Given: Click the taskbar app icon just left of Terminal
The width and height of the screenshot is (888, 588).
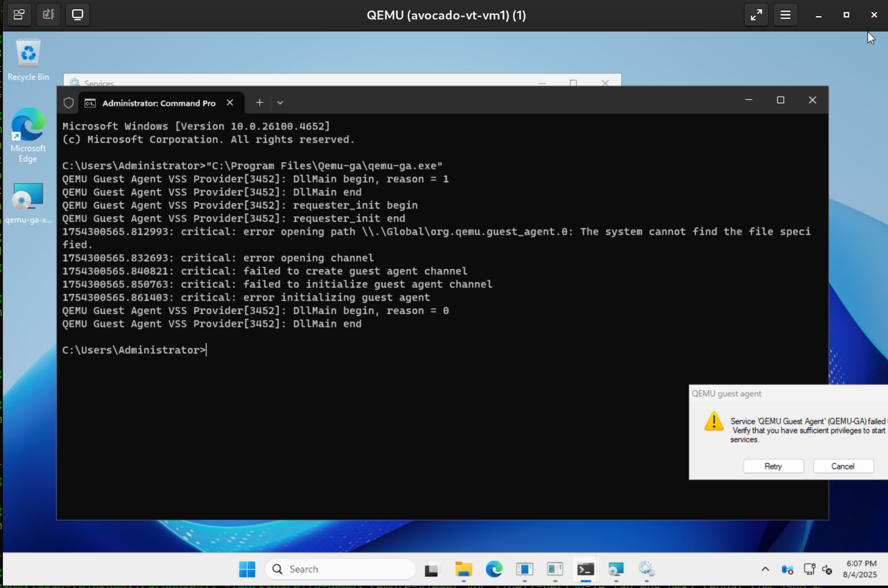Looking at the screenshot, I should click(x=555, y=569).
